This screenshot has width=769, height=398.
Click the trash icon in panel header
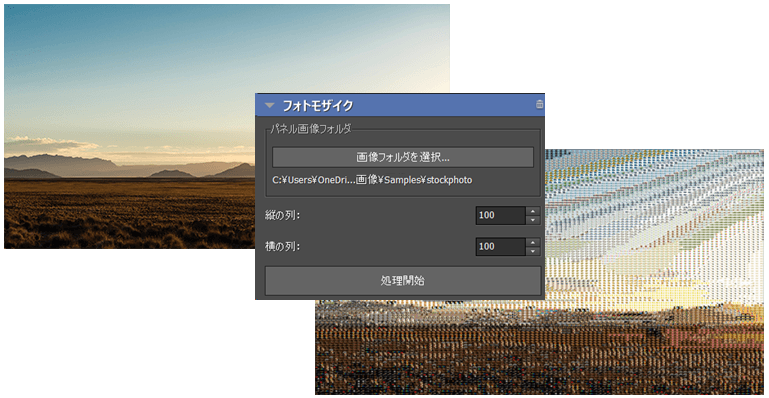(539, 104)
